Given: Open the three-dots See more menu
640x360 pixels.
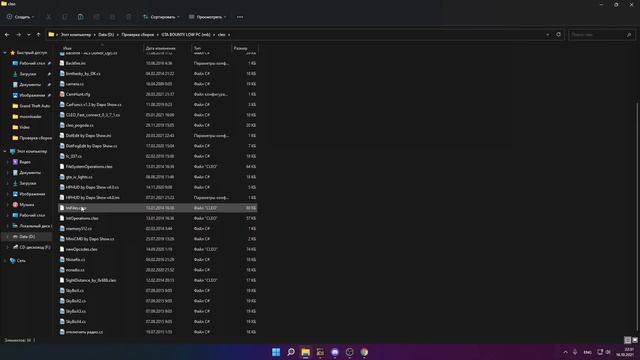Looking at the screenshot, I should [240, 17].
